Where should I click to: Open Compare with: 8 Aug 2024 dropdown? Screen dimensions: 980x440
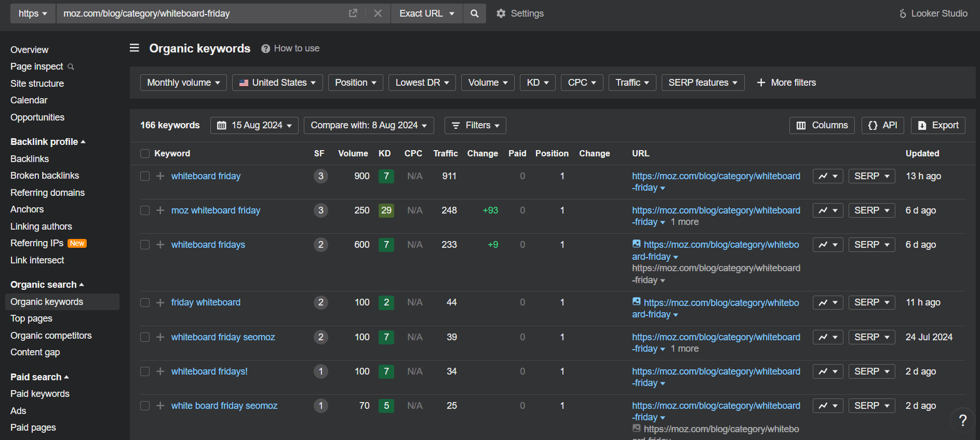point(369,125)
